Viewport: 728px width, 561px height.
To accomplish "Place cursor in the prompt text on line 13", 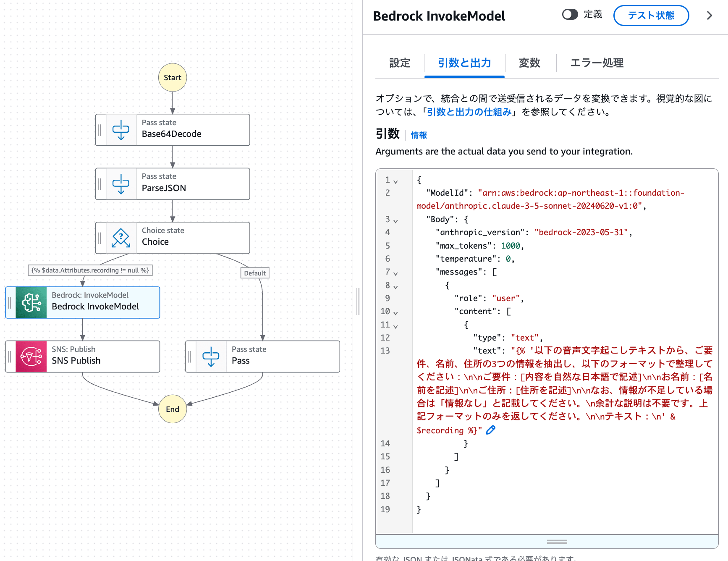I will [x=564, y=390].
